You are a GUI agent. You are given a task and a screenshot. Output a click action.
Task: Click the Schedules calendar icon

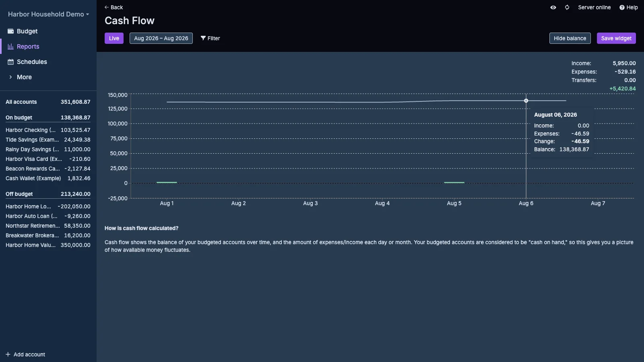tap(11, 62)
